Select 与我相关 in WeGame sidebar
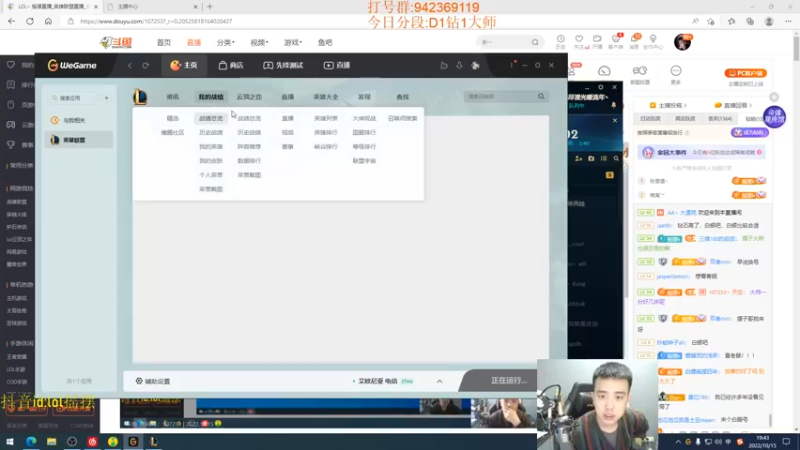The image size is (800, 450). [79, 120]
